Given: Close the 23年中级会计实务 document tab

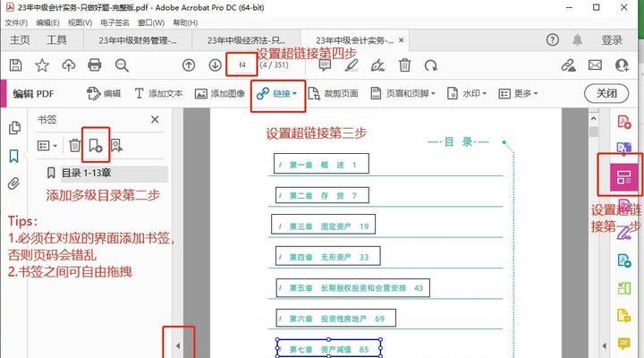Looking at the screenshot, I should pos(402,40).
